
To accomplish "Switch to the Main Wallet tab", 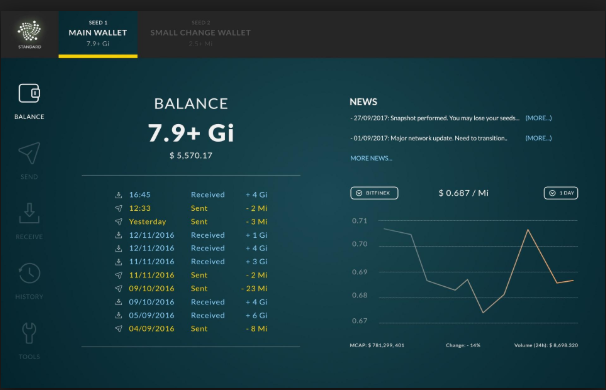I will tap(98, 34).
